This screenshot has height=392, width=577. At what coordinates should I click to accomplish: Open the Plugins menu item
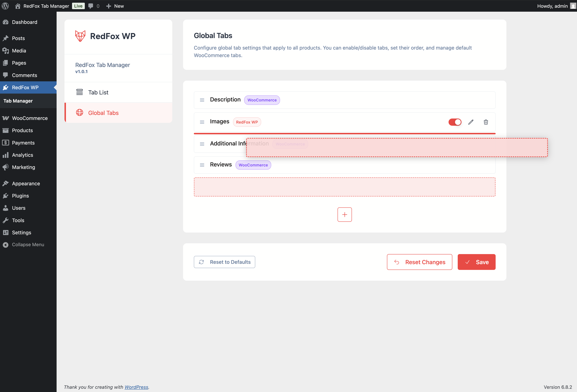(x=28, y=196)
